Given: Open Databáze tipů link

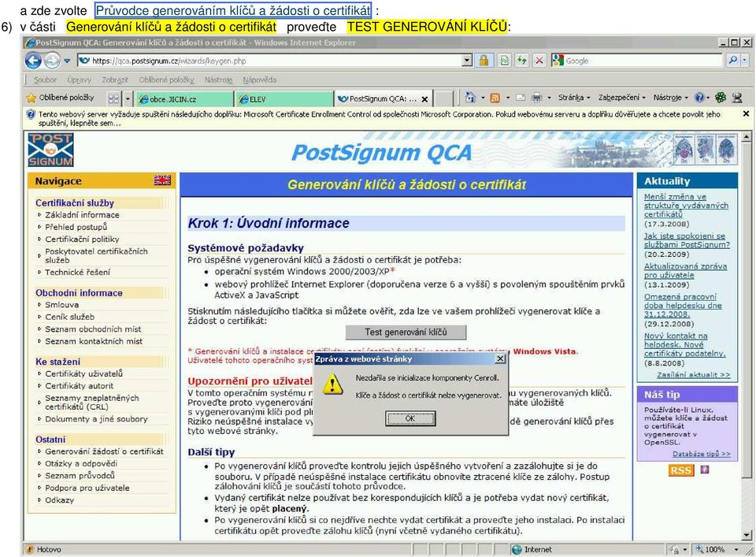Looking at the screenshot, I should [x=701, y=454].
